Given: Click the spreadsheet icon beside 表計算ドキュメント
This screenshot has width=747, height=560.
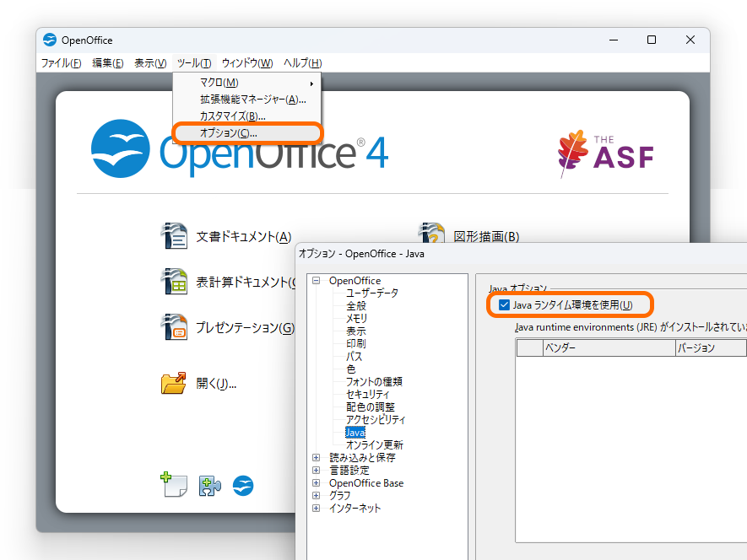Looking at the screenshot, I should pyautogui.click(x=175, y=282).
